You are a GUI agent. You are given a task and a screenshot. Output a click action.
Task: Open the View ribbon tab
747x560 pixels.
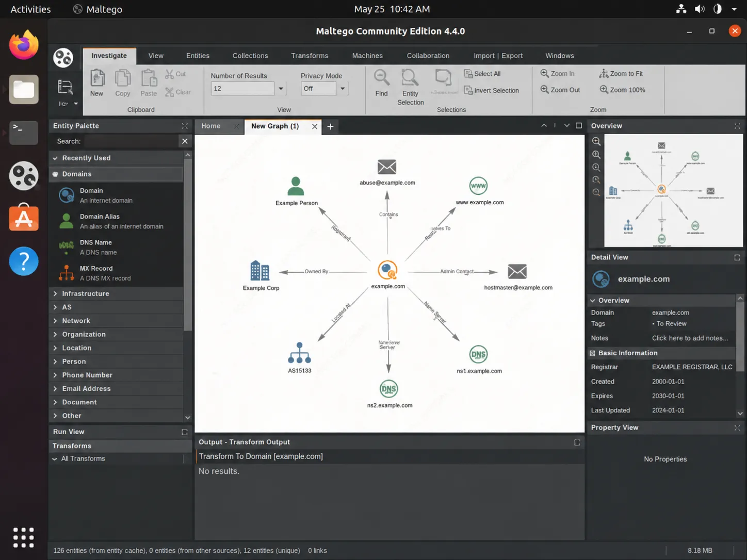pyautogui.click(x=156, y=56)
